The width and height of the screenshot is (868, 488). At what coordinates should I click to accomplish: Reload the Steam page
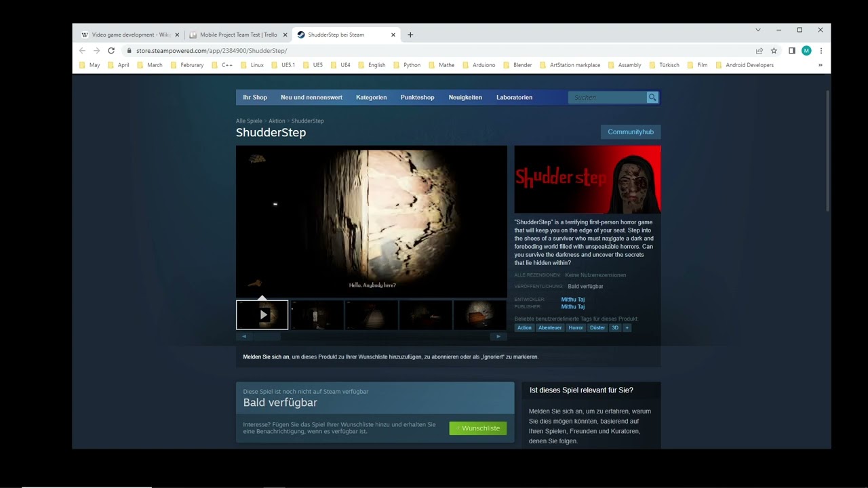pyautogui.click(x=111, y=51)
